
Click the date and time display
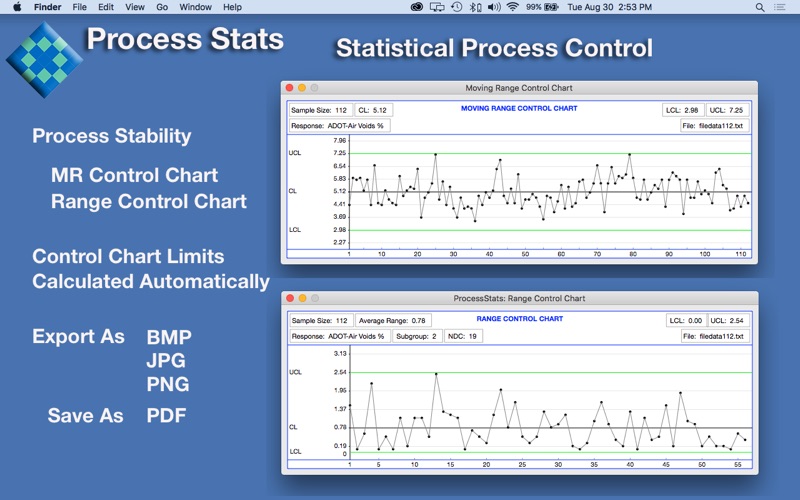[610, 7]
